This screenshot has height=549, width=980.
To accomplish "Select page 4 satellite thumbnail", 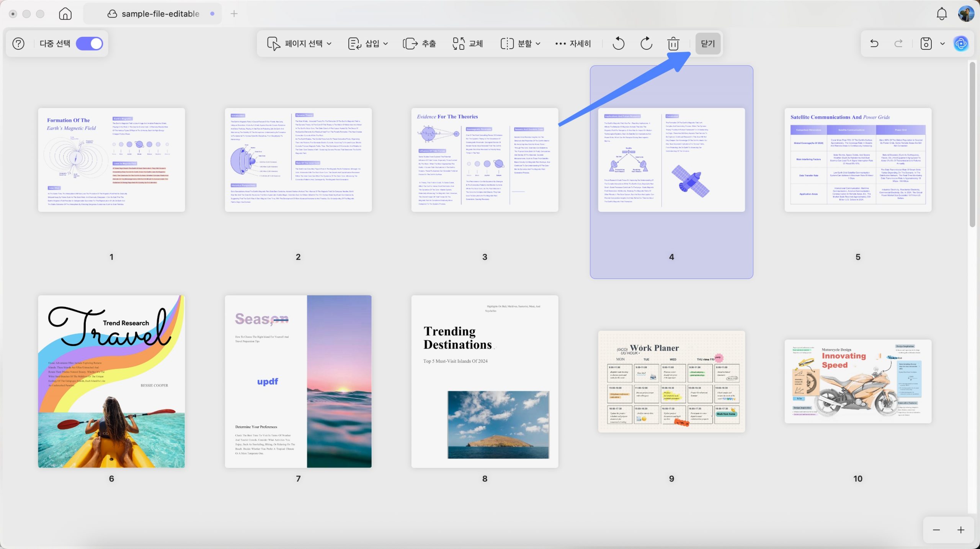I will [x=671, y=160].
